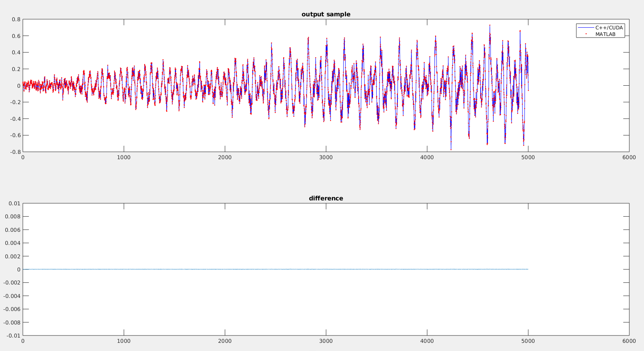The width and height of the screenshot is (644, 351).
Task: Click y-axis label -0.01 in difference plot
Action: click(x=13, y=336)
